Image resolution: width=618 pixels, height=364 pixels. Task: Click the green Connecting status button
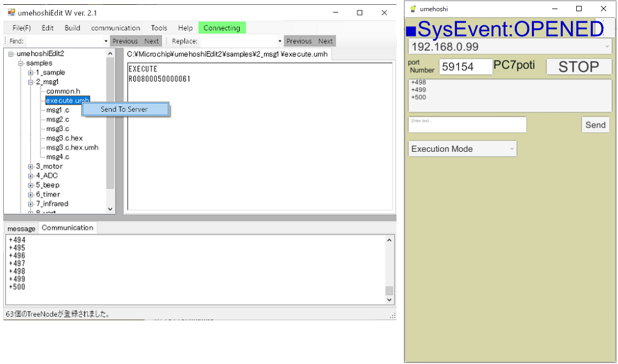tap(222, 28)
